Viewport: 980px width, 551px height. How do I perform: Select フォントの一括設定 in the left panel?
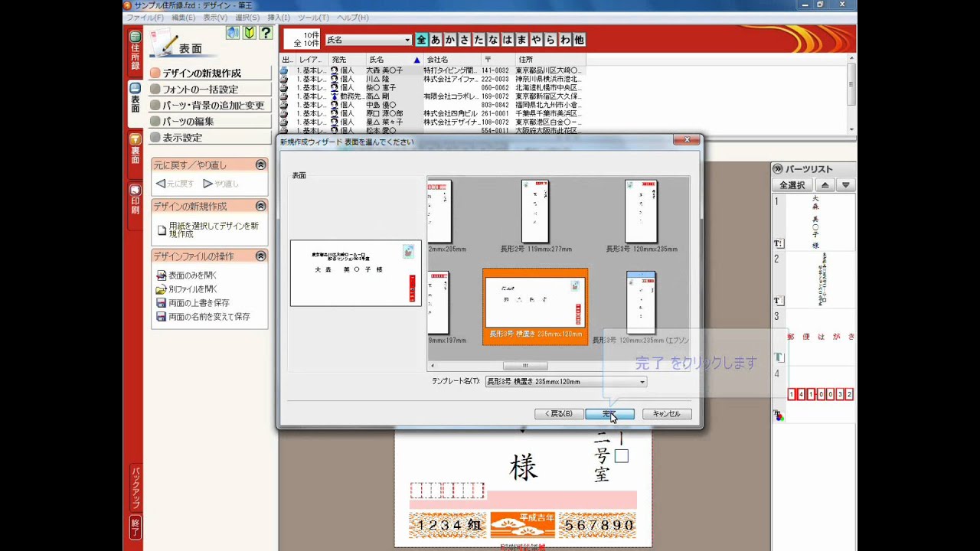(210, 90)
